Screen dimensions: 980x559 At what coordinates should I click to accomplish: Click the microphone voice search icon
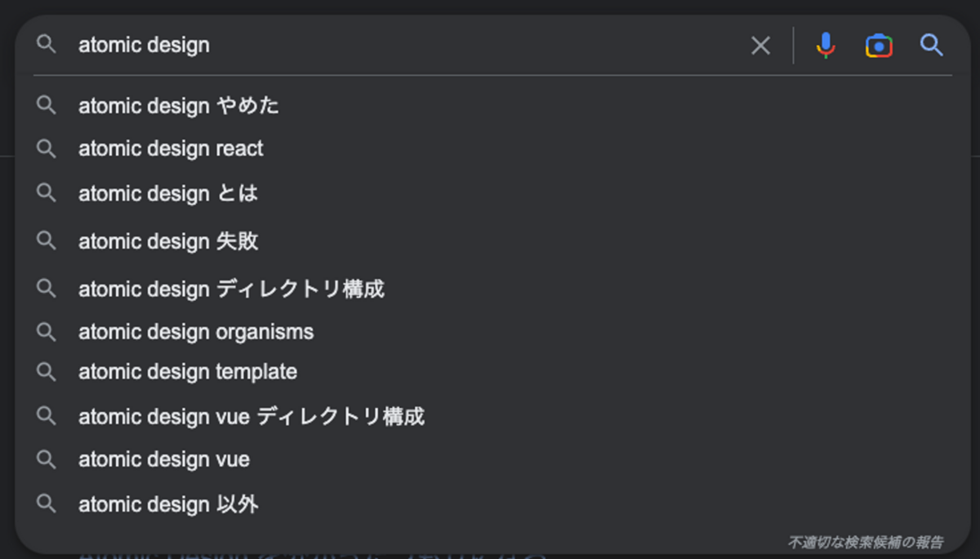(826, 45)
